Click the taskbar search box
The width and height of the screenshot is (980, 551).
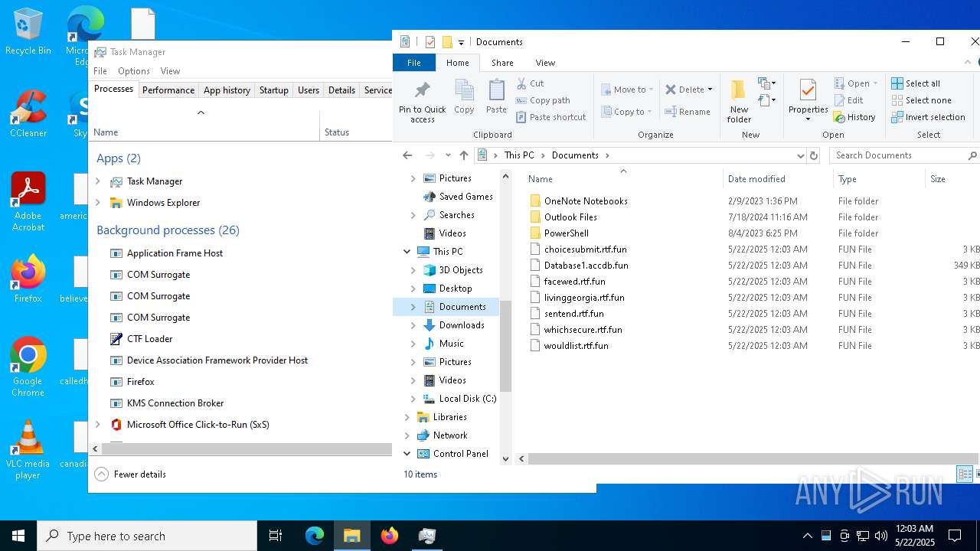147,536
